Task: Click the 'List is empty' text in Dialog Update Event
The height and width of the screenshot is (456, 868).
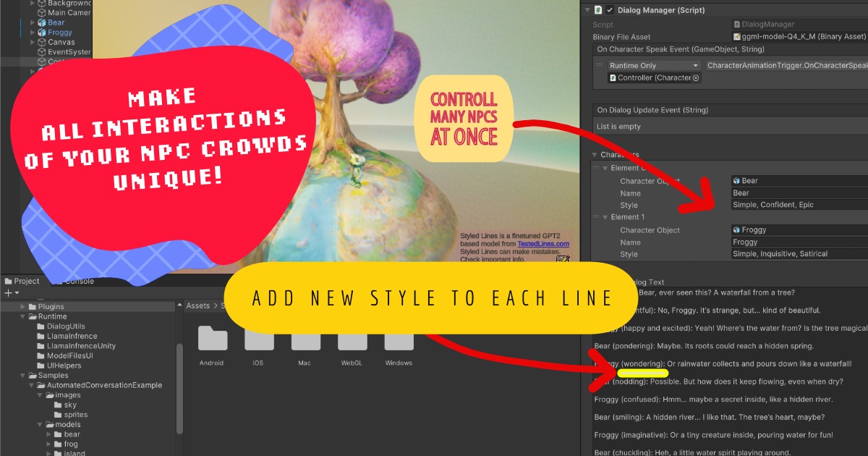Action: (618, 127)
